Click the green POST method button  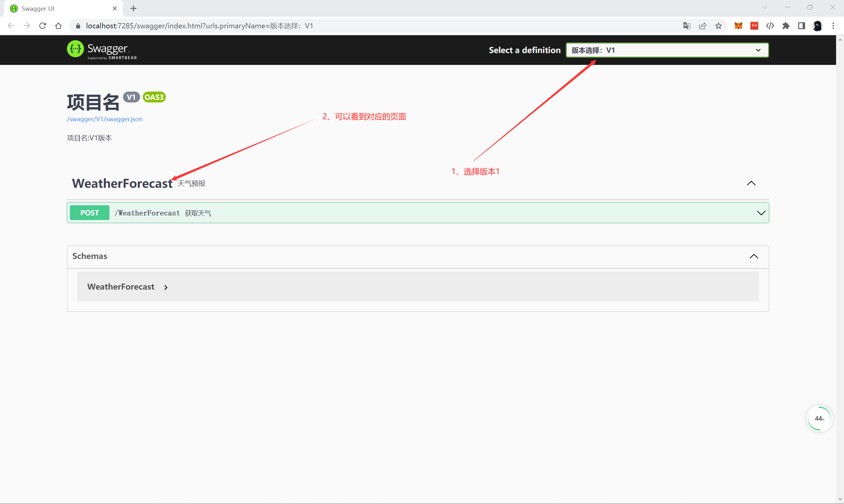click(89, 213)
